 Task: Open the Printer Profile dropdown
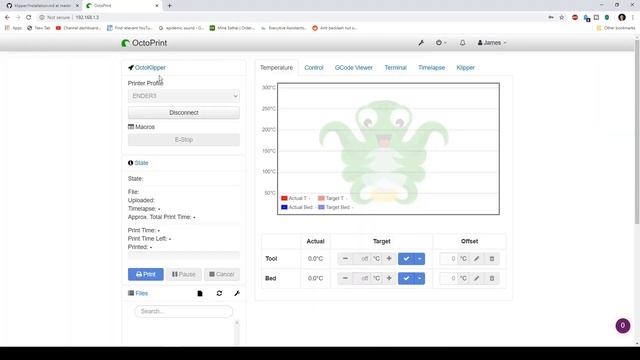184,96
